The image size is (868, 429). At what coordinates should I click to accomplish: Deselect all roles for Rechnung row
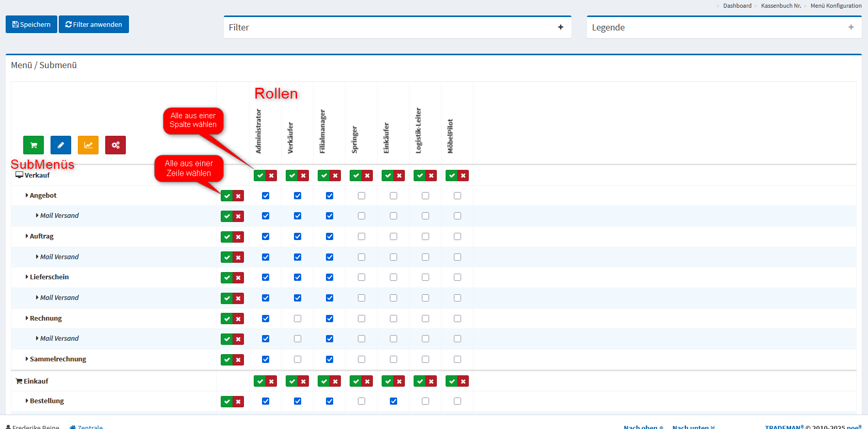(x=238, y=319)
